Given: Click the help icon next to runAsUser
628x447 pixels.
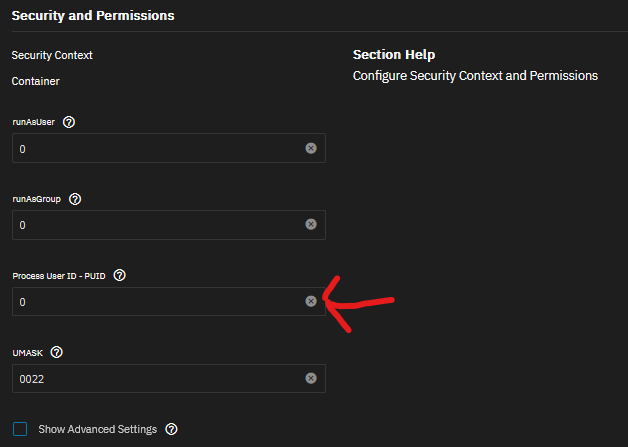Looking at the screenshot, I should point(69,122).
